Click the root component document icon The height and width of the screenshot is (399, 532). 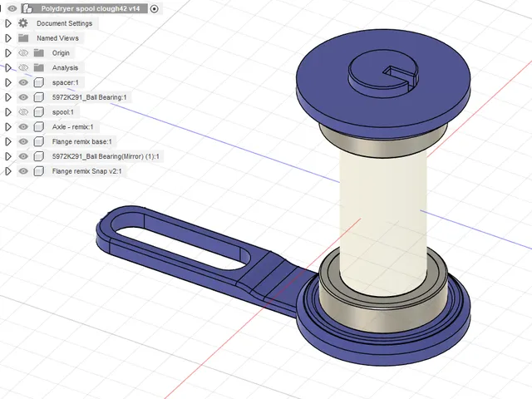tap(27, 8)
